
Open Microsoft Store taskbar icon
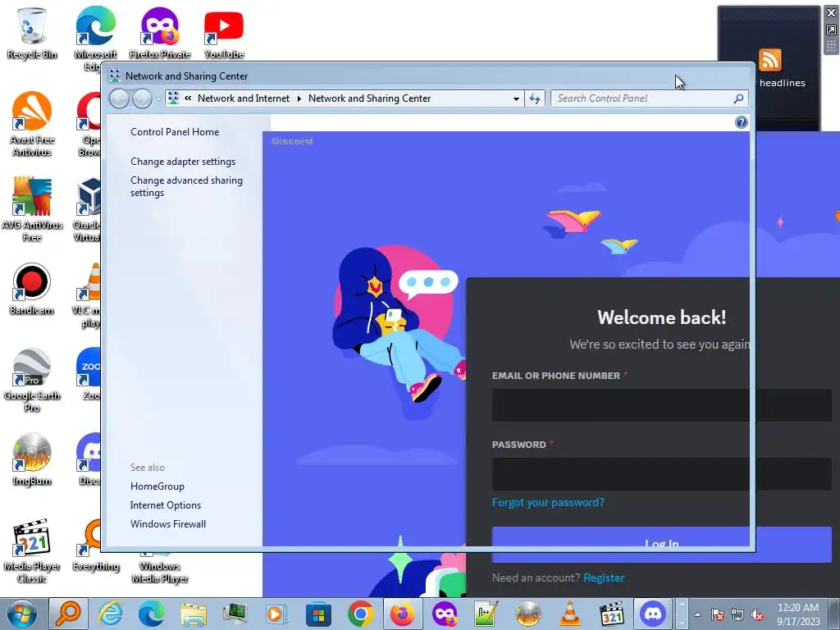(x=318, y=614)
